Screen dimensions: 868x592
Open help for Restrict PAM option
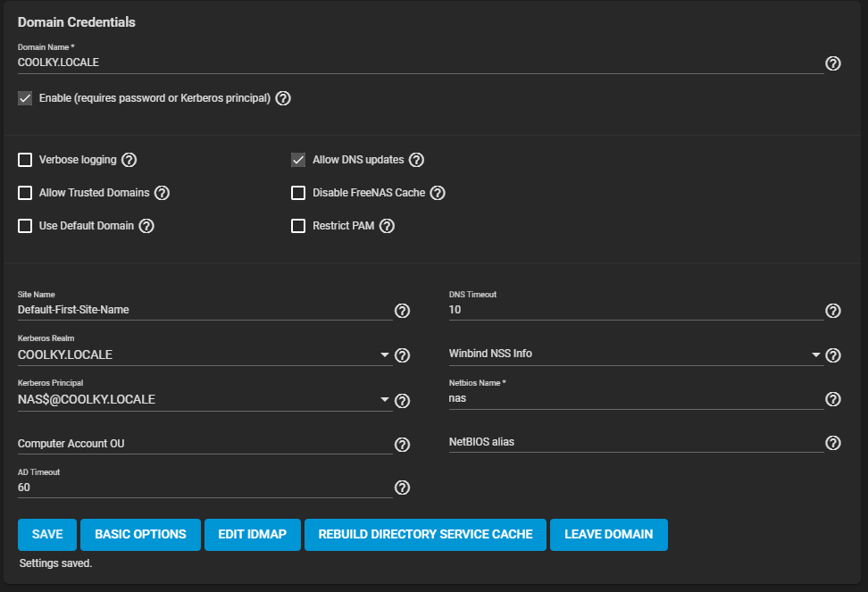click(387, 226)
